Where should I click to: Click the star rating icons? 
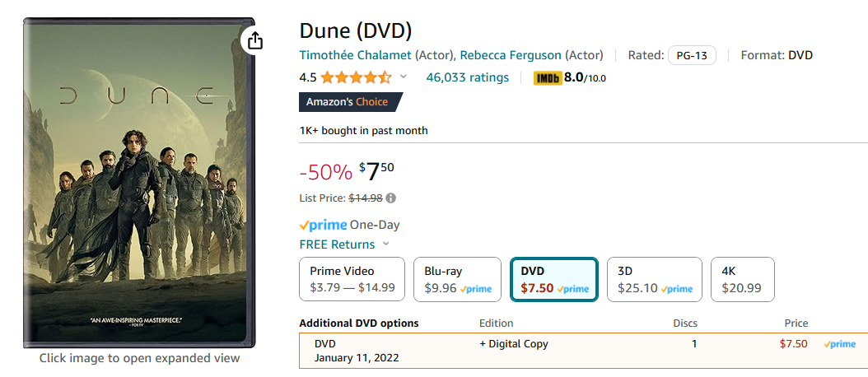click(356, 78)
